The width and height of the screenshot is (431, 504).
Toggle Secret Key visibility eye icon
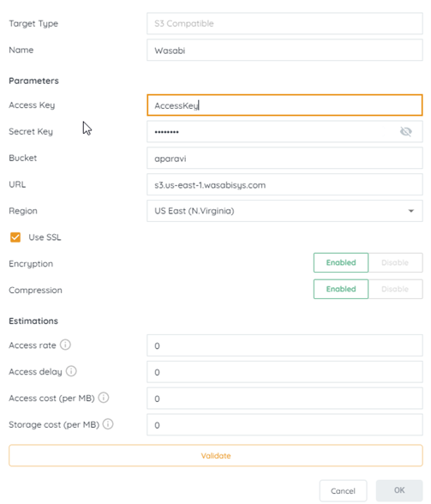406,131
